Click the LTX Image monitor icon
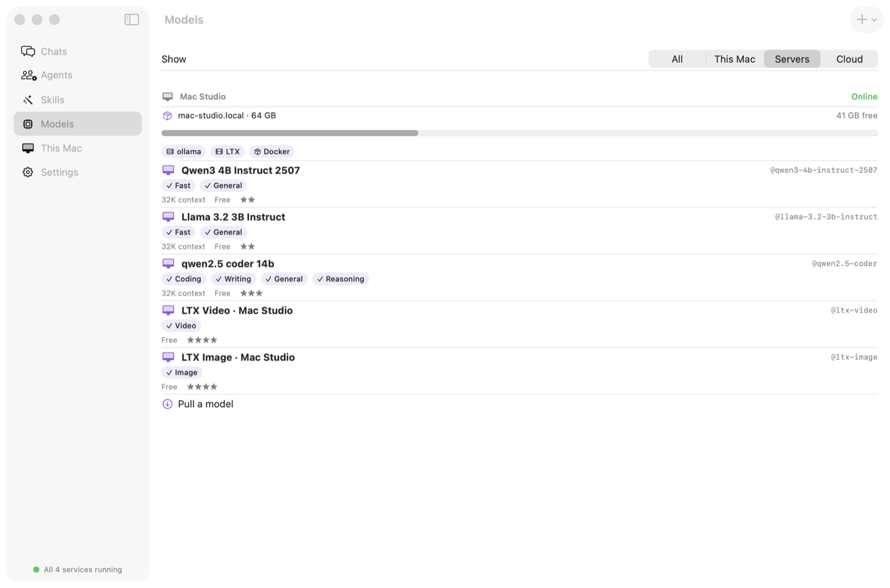Image resolution: width=890 pixels, height=588 pixels. (168, 357)
